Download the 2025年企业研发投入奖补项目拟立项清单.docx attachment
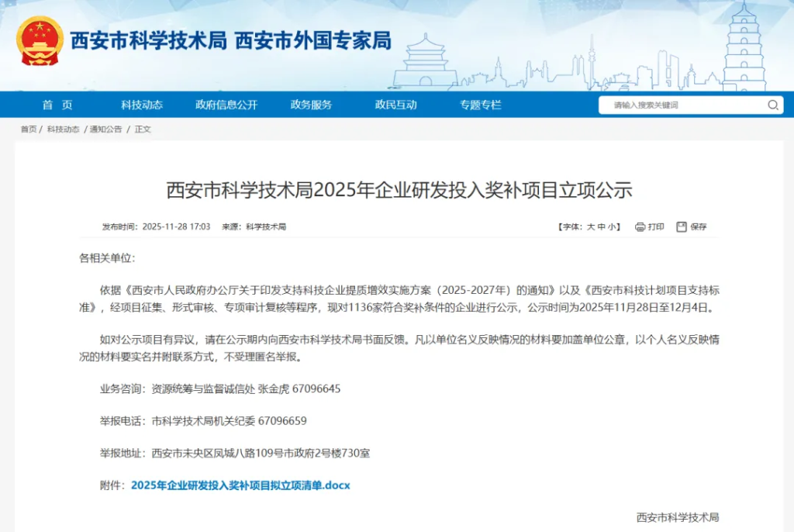 click(x=240, y=485)
